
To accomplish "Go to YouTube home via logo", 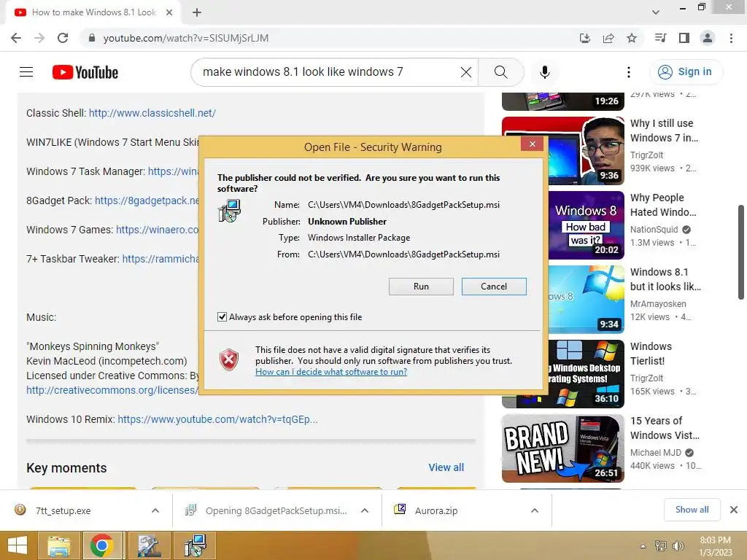I will [85, 72].
